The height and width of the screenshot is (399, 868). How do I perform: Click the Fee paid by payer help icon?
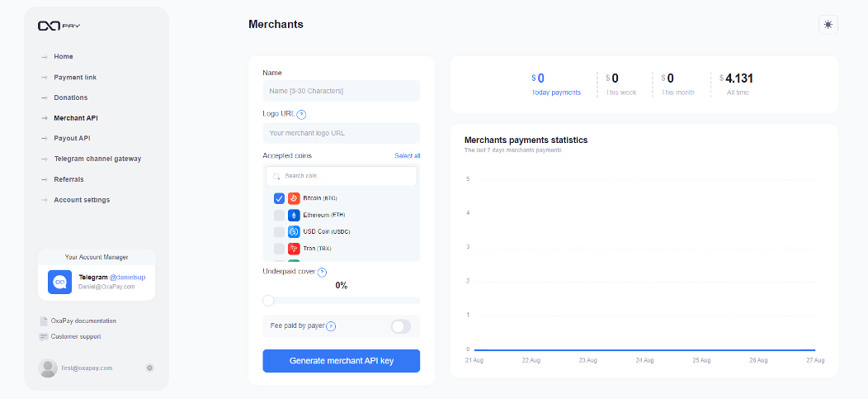[x=331, y=326]
